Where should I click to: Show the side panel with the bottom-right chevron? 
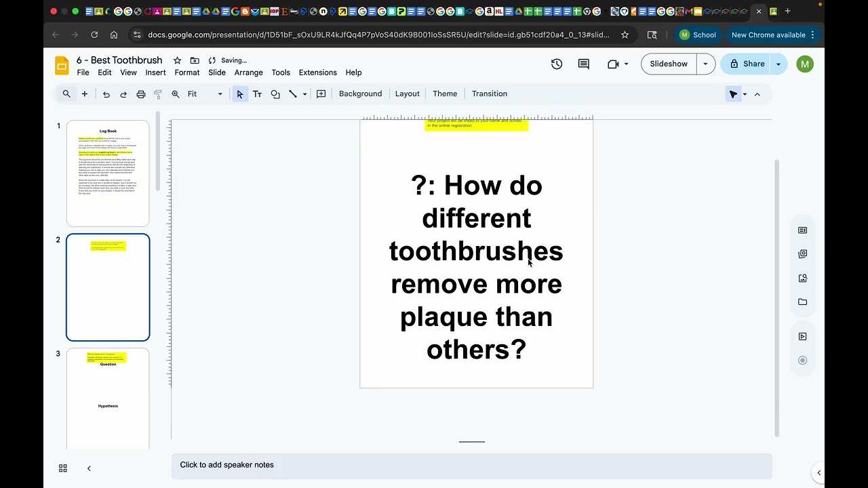pyautogui.click(x=818, y=473)
